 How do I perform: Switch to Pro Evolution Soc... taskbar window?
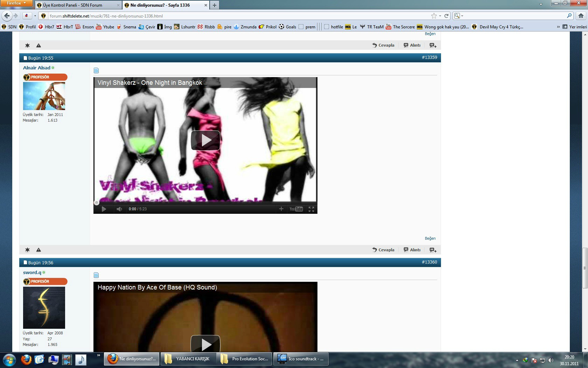(244, 359)
